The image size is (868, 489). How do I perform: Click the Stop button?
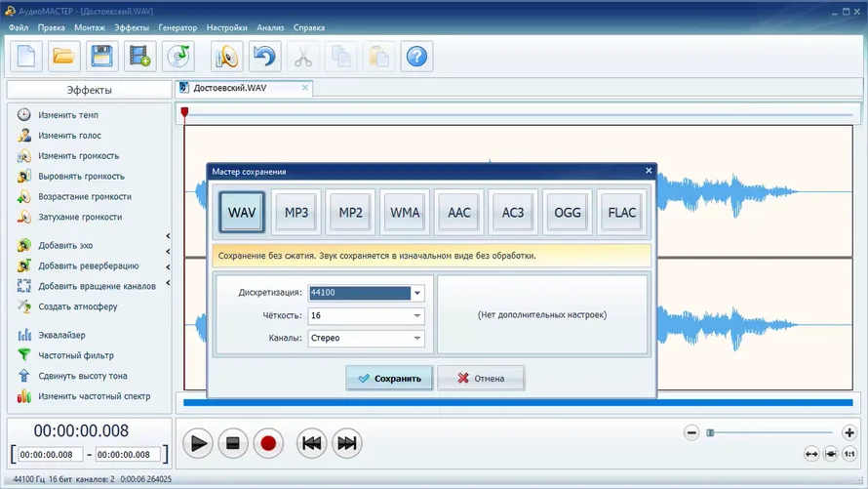click(x=233, y=443)
